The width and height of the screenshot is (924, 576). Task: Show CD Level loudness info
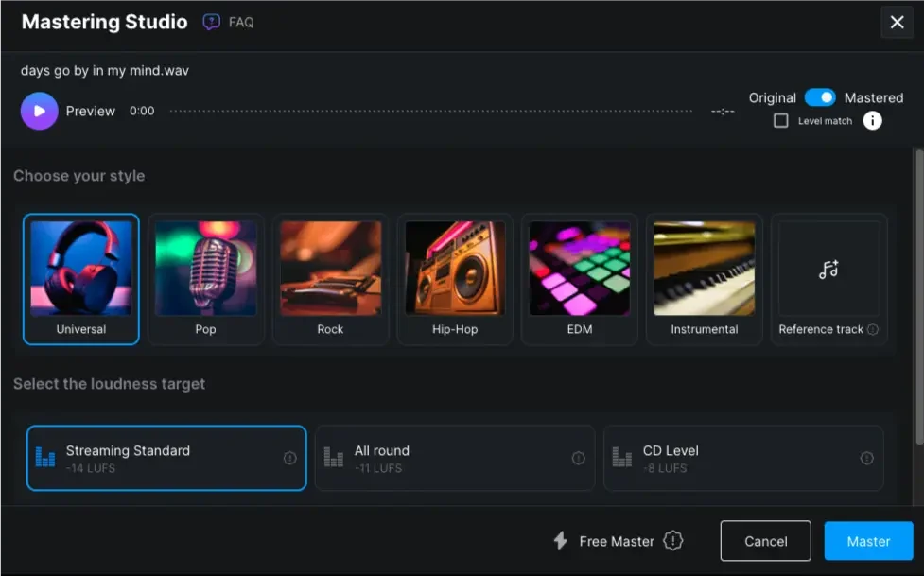coord(866,458)
